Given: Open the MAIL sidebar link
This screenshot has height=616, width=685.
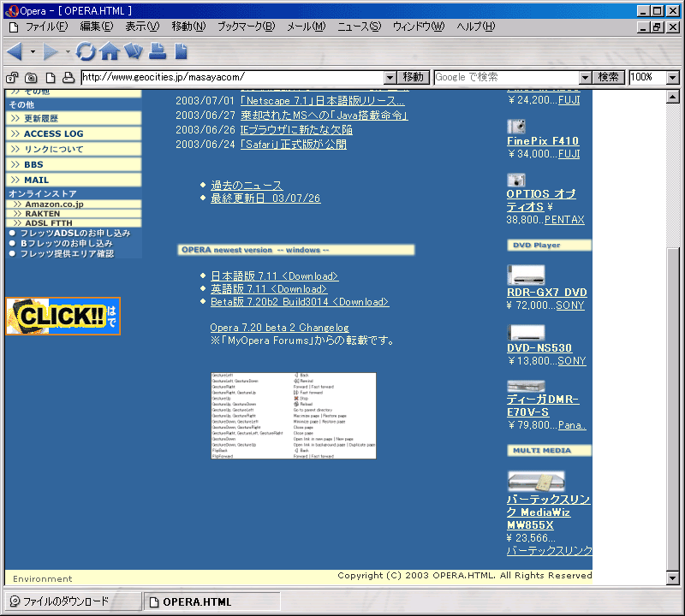Looking at the screenshot, I should click(74, 180).
